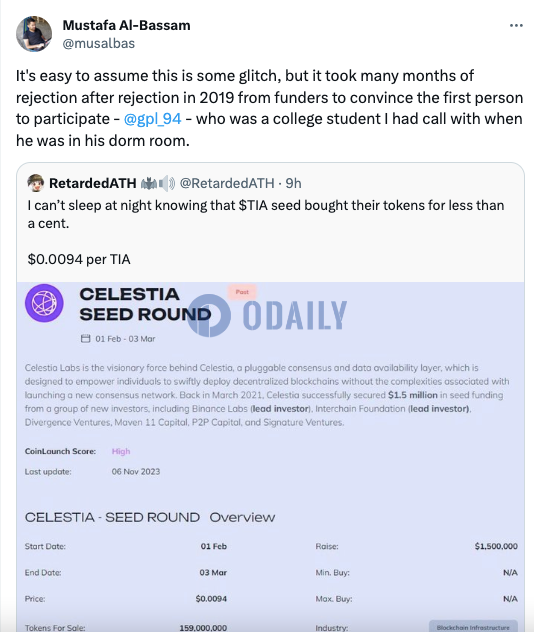Open the @gpl_94 mention link
Screen dimensions: 534x632
click(x=152, y=119)
